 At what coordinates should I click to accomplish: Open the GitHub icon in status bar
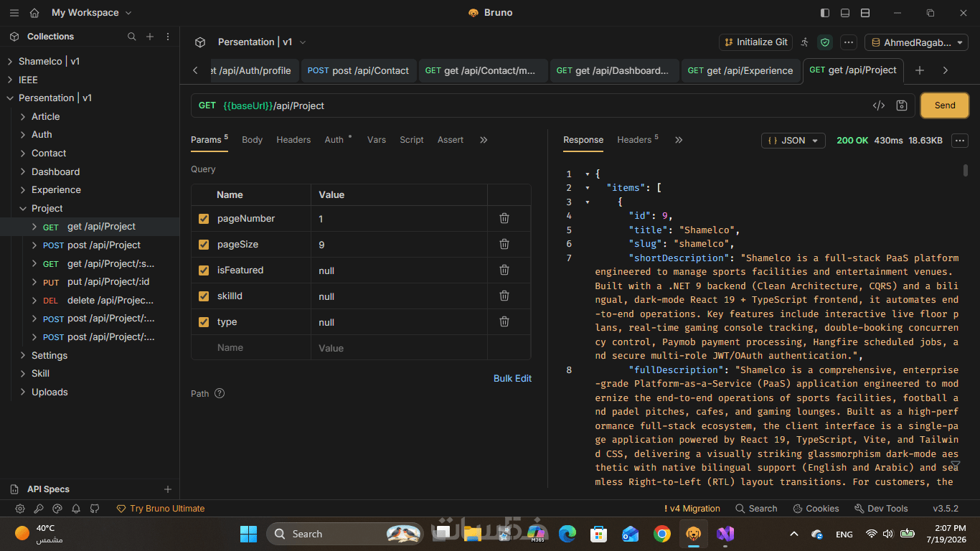pyautogui.click(x=95, y=509)
